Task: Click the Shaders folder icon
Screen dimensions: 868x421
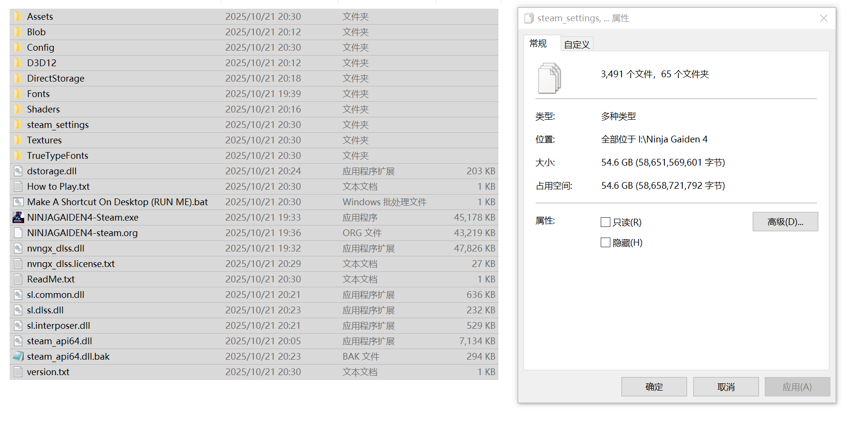Action: click(x=18, y=109)
